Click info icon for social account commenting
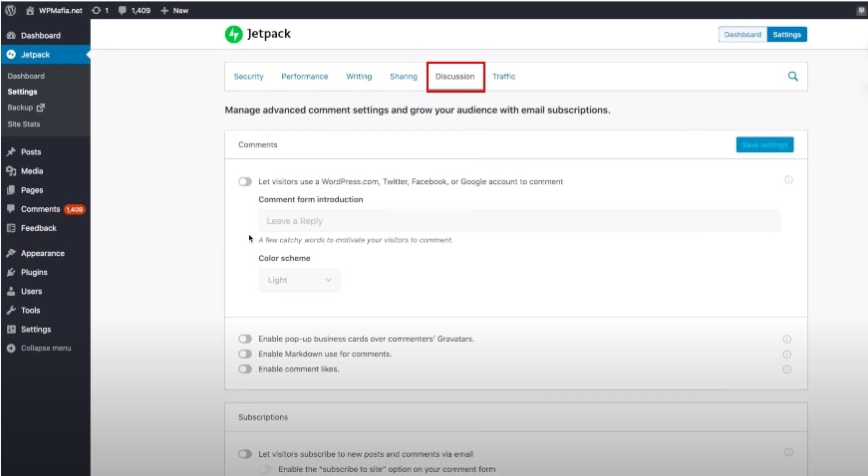Viewport: 868px width, 476px height. [x=788, y=179]
